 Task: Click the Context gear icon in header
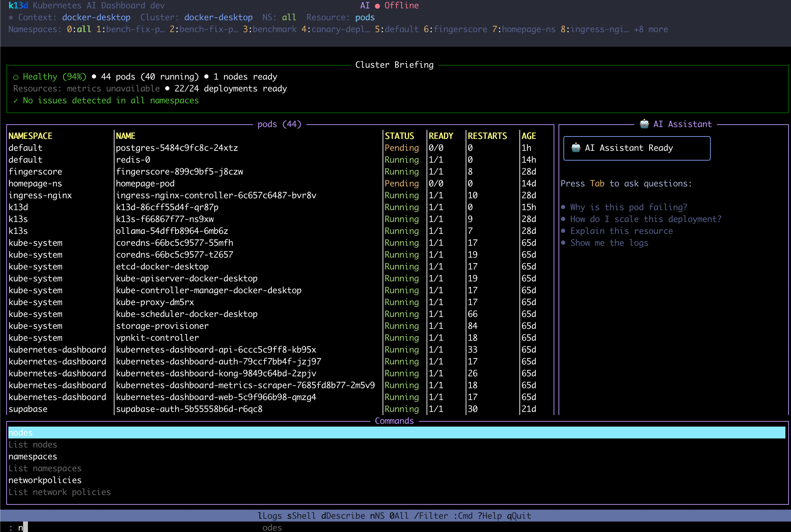[x=11, y=17]
